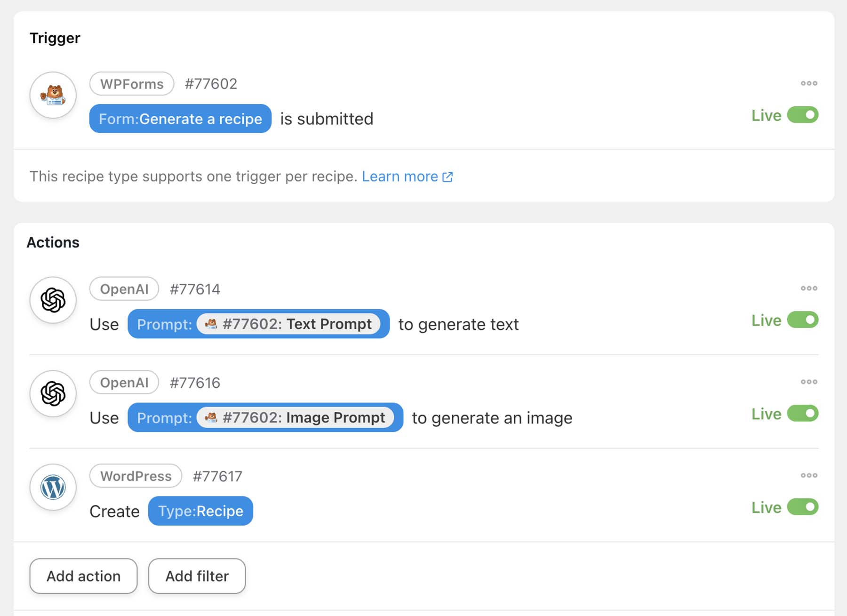Open the Type:Recipe selector
Viewport: 847px width, 616px height.
200,511
